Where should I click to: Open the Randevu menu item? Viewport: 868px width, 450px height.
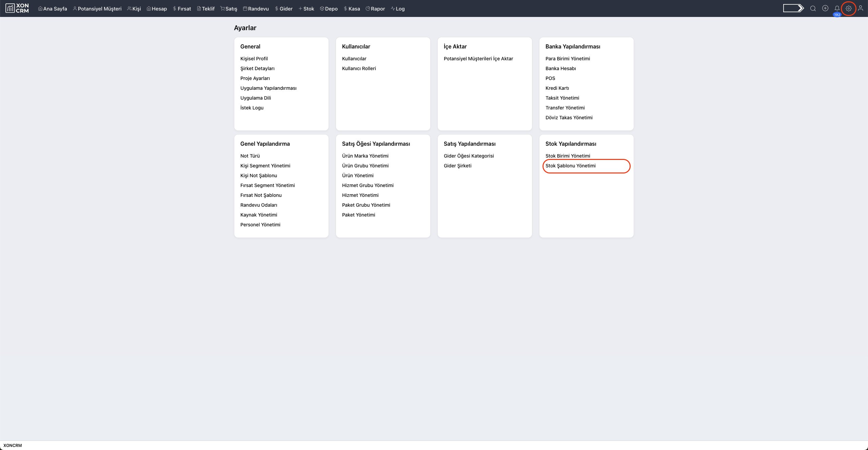coord(256,9)
